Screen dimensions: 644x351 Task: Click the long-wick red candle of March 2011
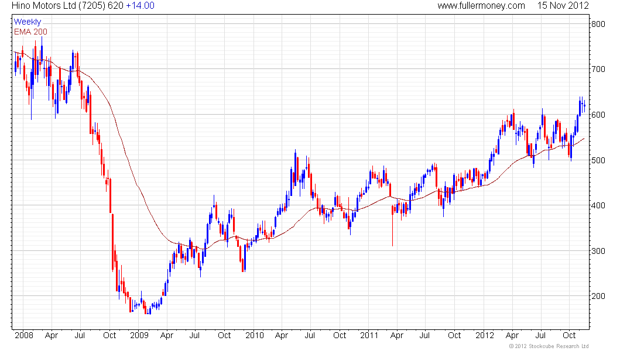click(393, 225)
